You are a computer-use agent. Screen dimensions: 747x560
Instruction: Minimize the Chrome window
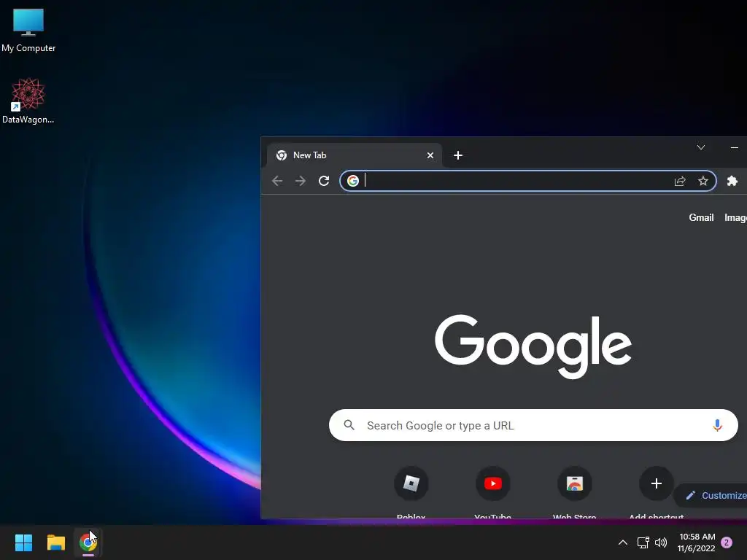735,147
